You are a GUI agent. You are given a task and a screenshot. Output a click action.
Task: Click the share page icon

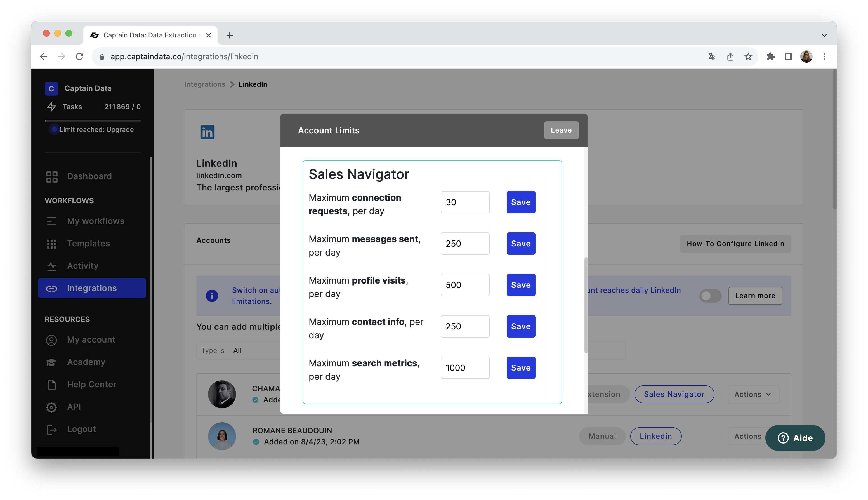(730, 56)
